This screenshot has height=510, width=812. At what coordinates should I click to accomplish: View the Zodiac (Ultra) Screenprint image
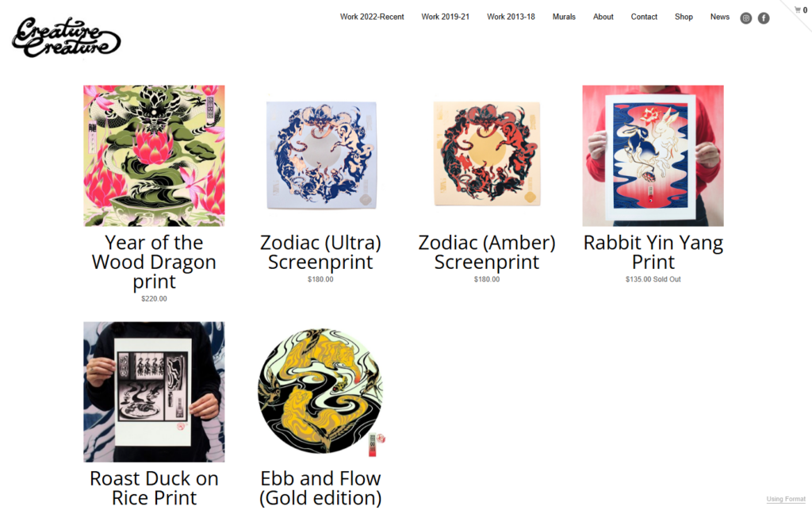(x=321, y=155)
